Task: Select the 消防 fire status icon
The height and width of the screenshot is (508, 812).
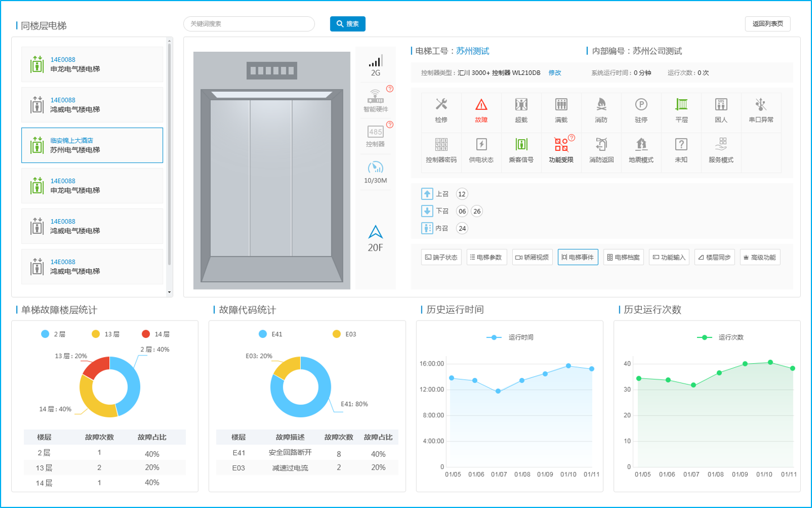Action: (601, 105)
